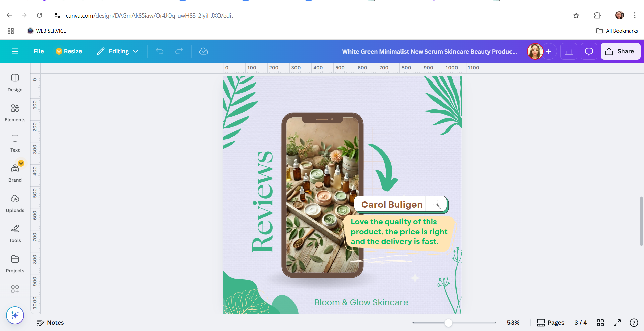Open the Projects folder panel

pos(15,264)
